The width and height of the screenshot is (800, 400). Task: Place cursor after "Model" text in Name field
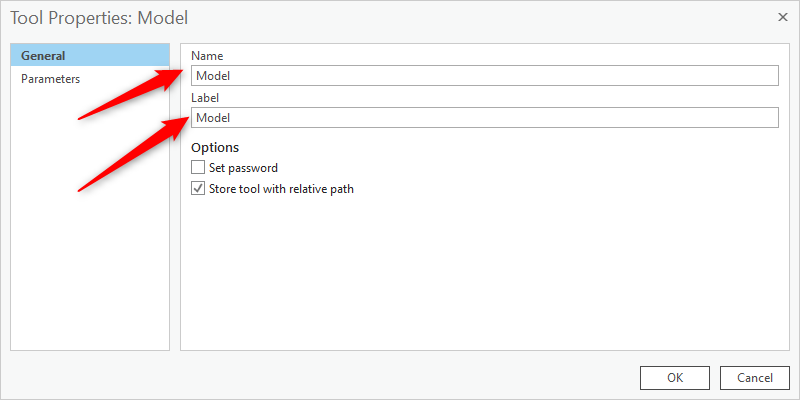pos(232,76)
